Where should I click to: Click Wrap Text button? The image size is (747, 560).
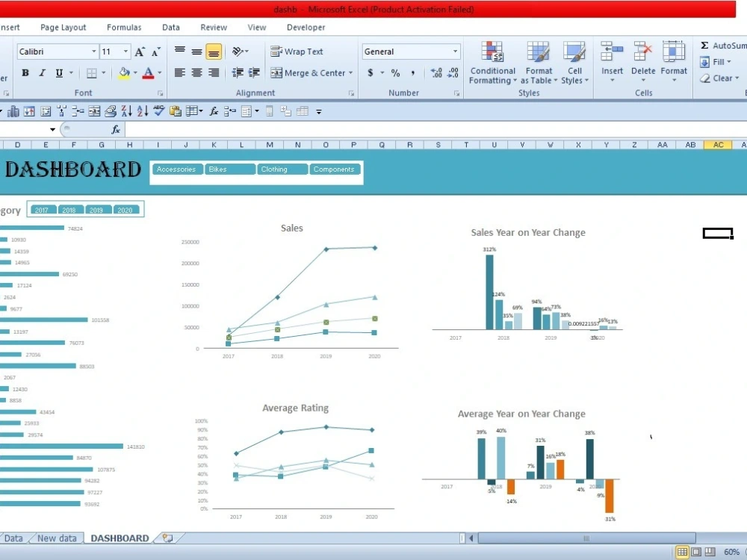(x=297, y=52)
